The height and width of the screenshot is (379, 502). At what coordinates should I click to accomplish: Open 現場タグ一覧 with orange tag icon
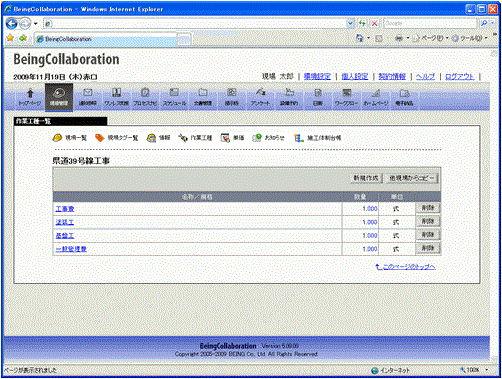[x=116, y=138]
